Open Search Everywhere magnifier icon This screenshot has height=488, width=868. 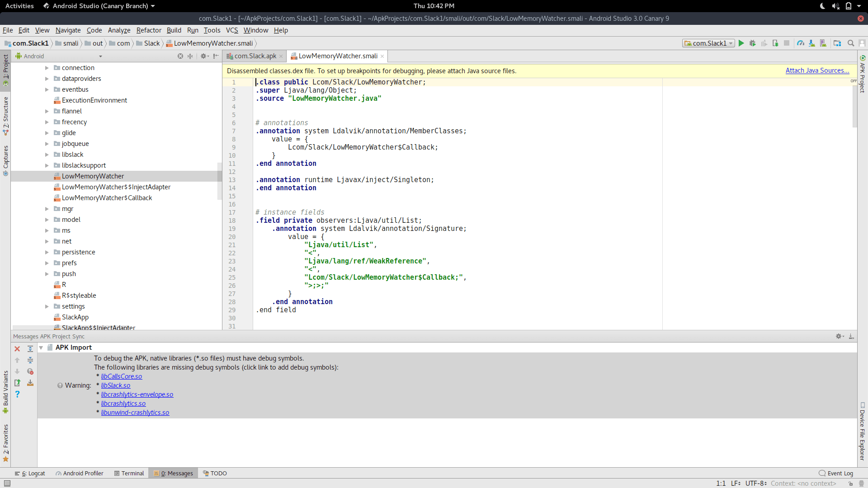coord(851,43)
